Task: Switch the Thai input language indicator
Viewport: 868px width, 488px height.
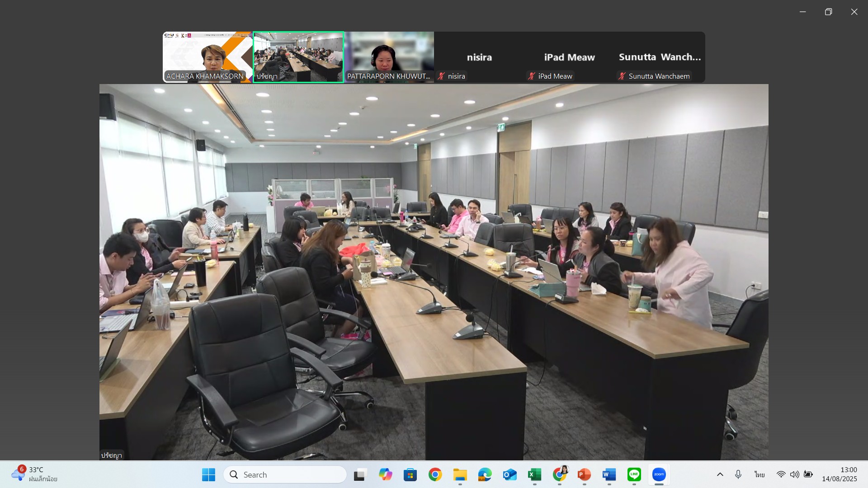Action: (759, 474)
